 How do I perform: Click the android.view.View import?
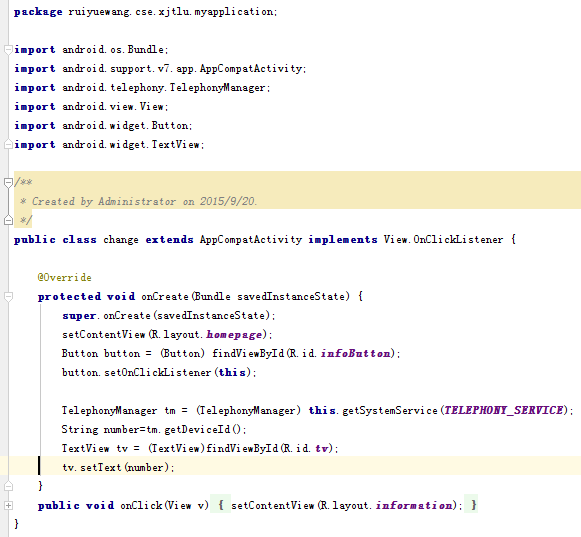pos(115,107)
